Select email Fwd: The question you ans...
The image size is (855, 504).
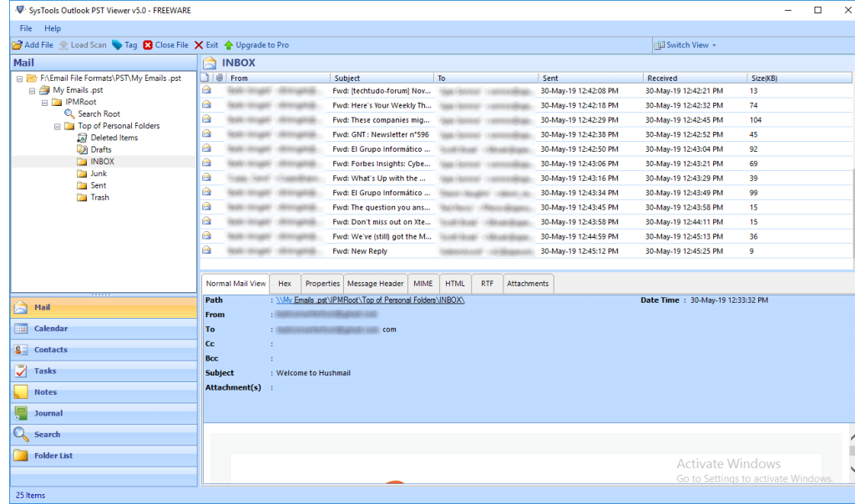[x=526, y=208]
